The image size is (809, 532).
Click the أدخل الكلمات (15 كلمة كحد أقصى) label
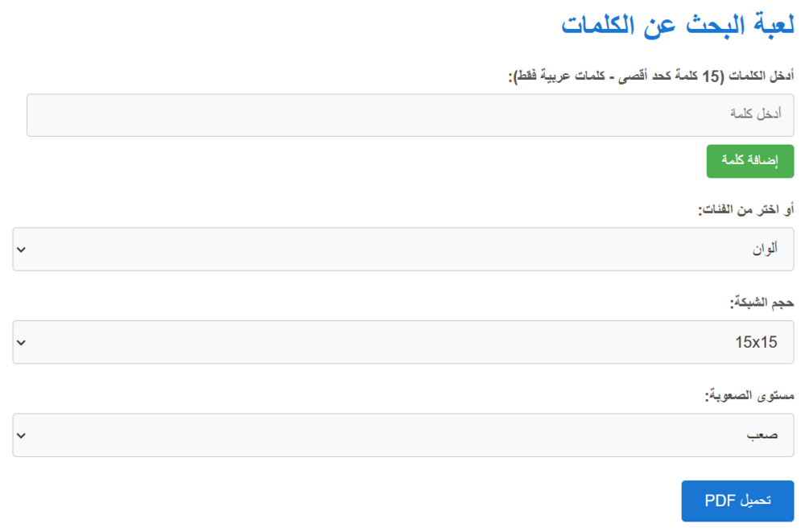coord(651,76)
